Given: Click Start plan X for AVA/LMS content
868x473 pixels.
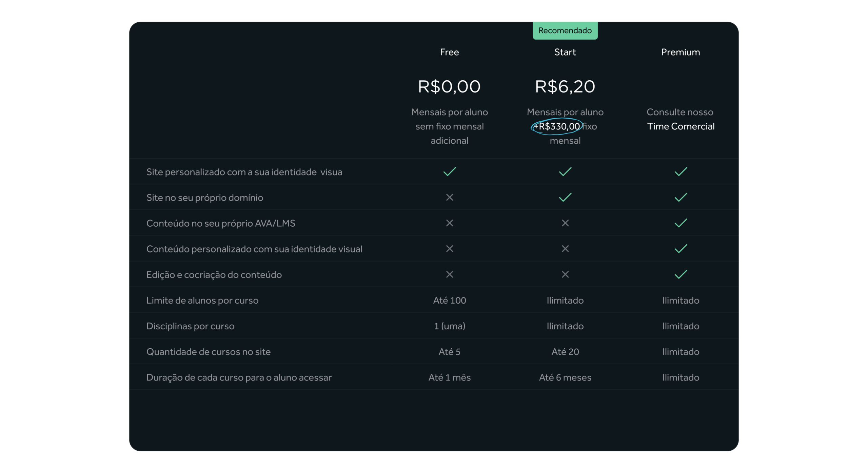Looking at the screenshot, I should 565,223.
